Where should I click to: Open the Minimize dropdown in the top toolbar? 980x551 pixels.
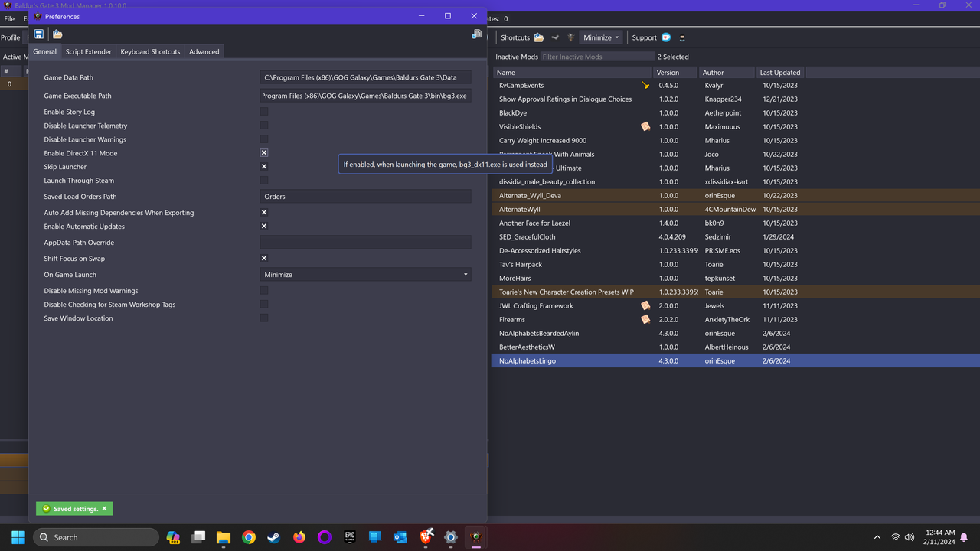[x=601, y=37]
